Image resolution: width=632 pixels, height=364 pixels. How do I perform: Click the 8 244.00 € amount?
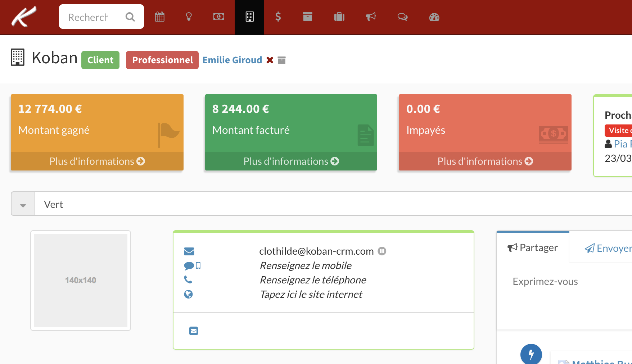pyautogui.click(x=241, y=109)
